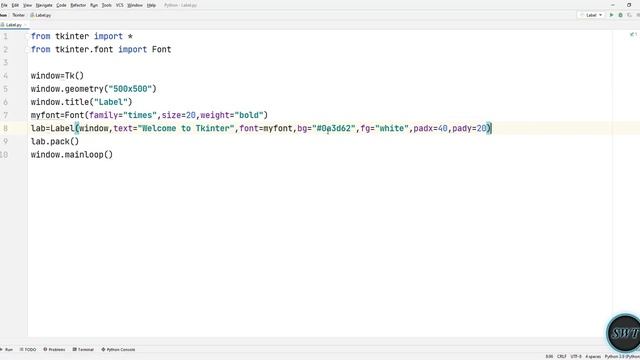Open the Code menu
The height and width of the screenshot is (360, 640).
pos(61,5)
